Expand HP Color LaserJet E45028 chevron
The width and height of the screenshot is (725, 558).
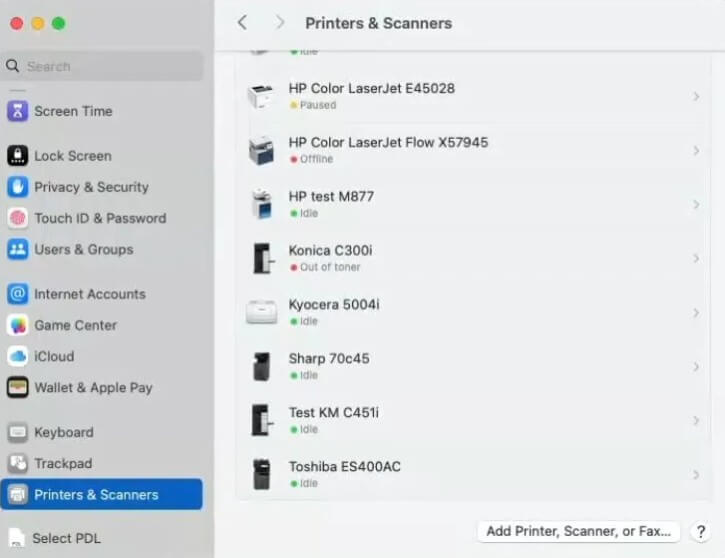pos(696,96)
